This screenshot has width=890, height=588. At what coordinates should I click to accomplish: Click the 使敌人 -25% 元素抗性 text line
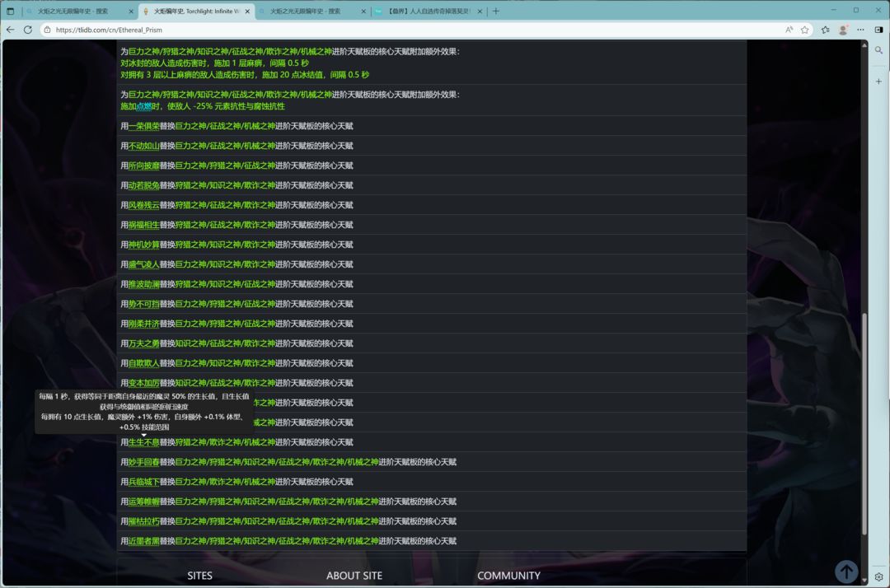203,106
